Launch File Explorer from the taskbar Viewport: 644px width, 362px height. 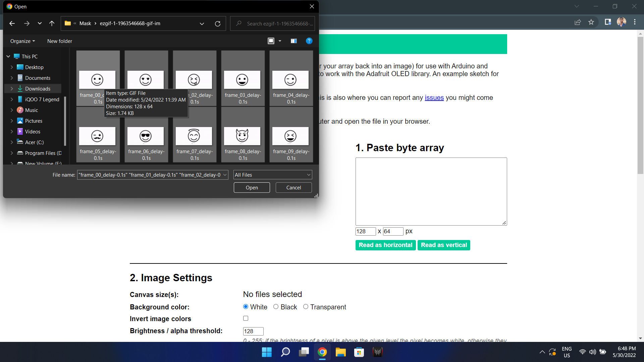[341, 352]
